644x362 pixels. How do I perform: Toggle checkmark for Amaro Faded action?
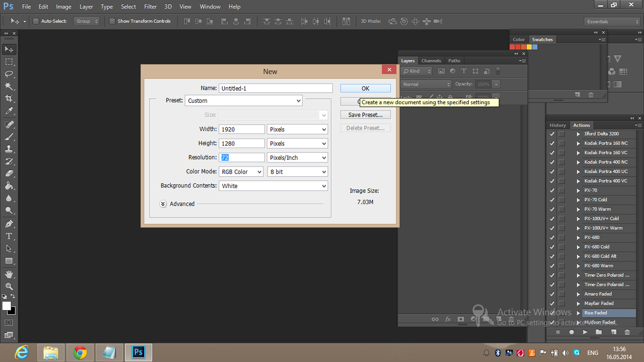pyautogui.click(x=552, y=294)
